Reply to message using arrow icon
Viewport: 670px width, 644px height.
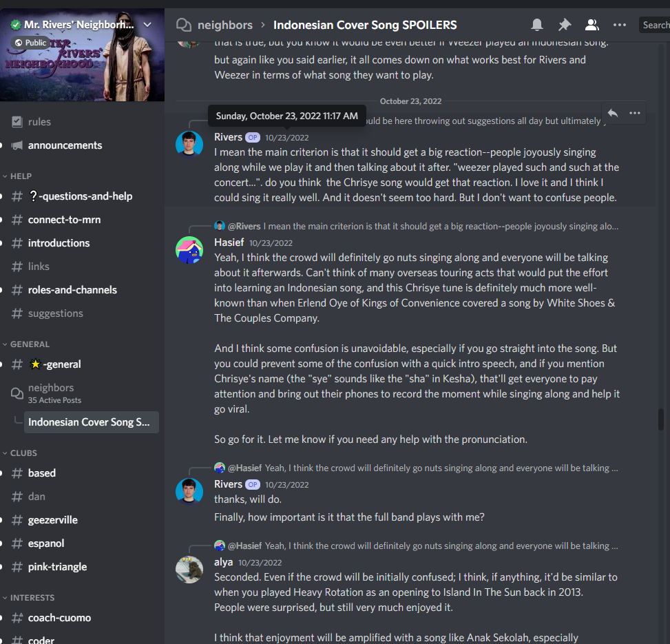coord(613,113)
